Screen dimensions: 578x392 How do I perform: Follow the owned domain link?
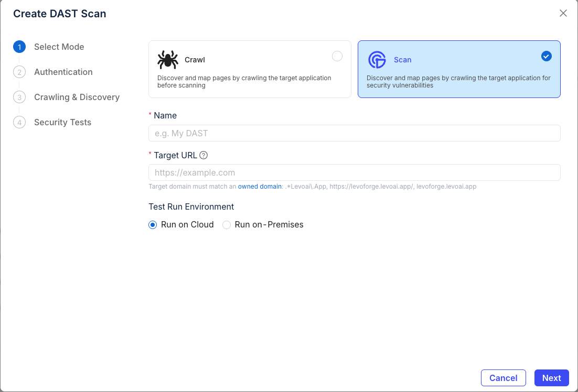point(260,187)
